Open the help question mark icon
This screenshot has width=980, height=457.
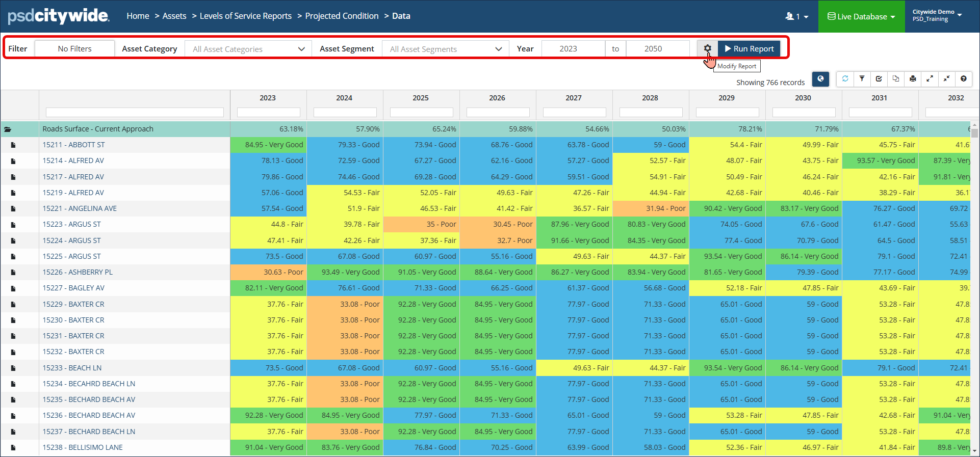(963, 79)
